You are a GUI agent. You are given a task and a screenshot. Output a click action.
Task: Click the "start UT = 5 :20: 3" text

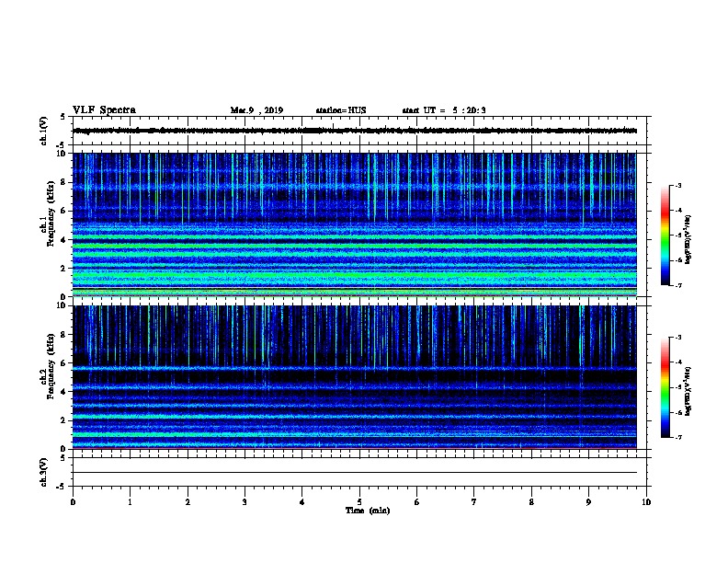[x=444, y=110]
